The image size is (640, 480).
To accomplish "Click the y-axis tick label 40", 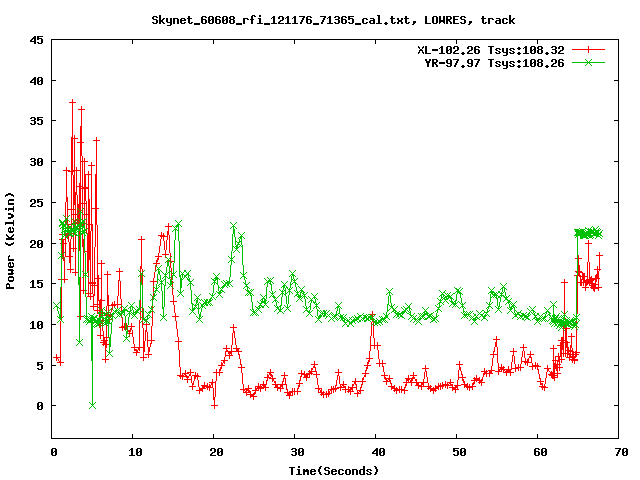I will 36,81.
